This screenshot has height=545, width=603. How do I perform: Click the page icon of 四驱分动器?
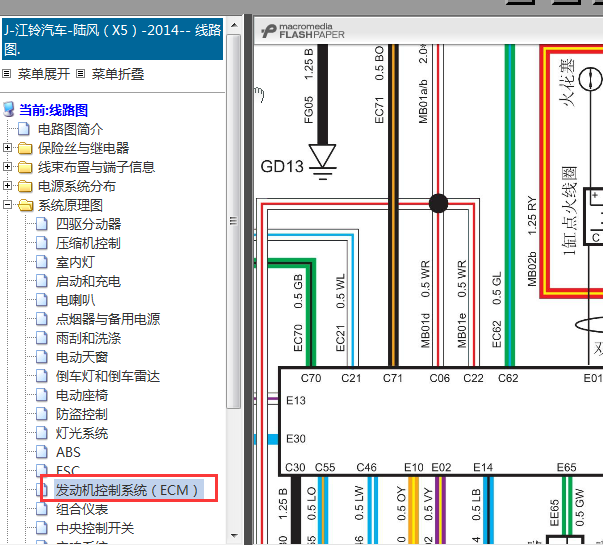(42, 224)
